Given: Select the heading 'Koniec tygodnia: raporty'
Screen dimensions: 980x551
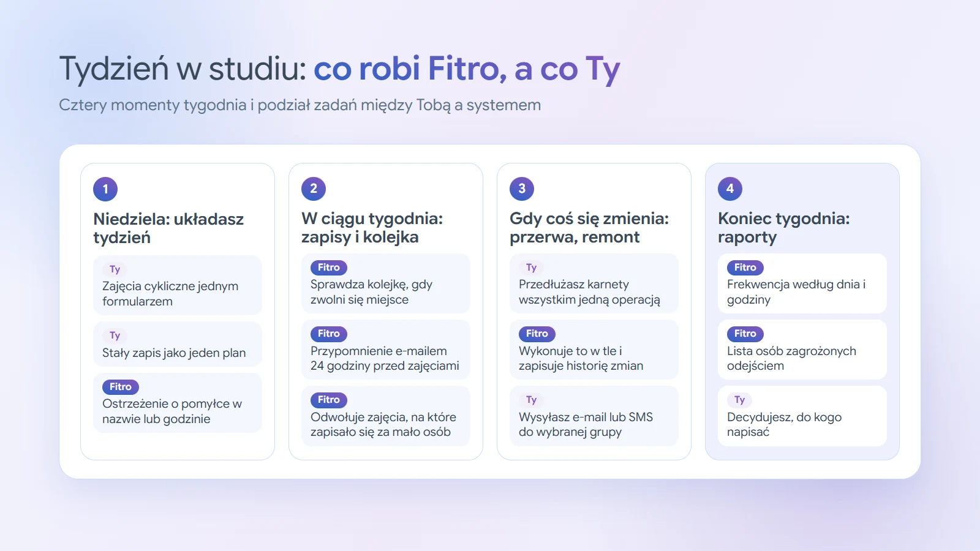Looking at the screenshot, I should click(784, 228).
